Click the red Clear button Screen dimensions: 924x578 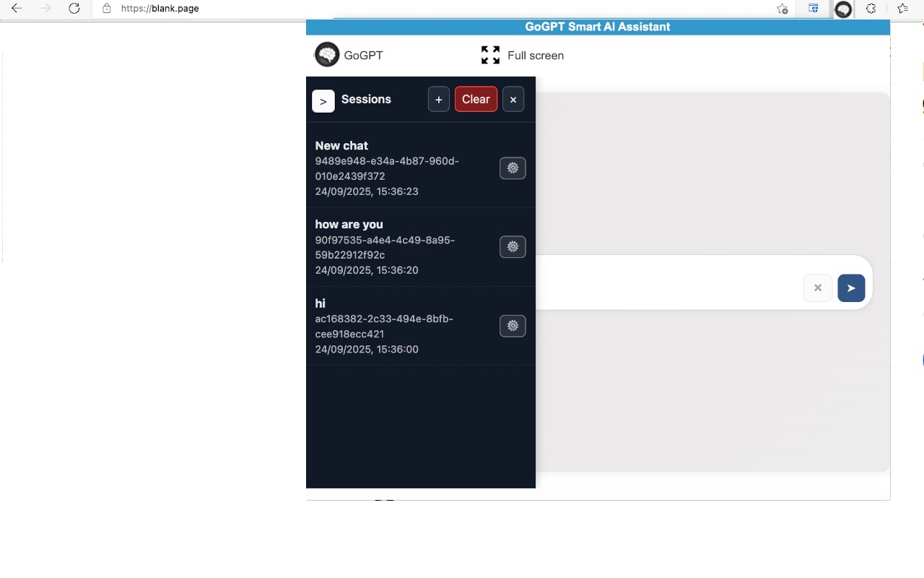(x=476, y=100)
